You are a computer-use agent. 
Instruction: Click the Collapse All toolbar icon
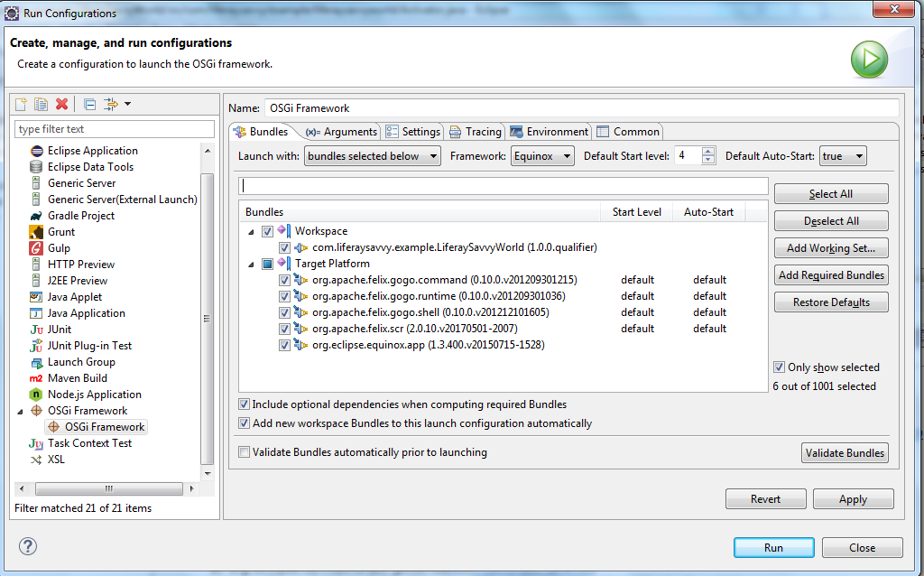point(89,105)
